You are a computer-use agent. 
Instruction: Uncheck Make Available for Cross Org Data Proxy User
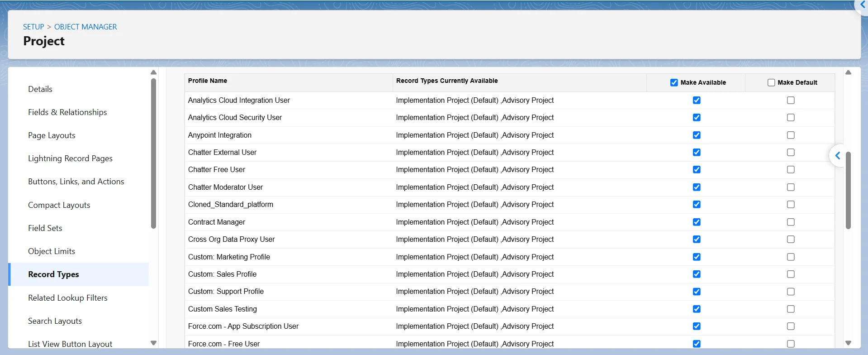pos(697,239)
